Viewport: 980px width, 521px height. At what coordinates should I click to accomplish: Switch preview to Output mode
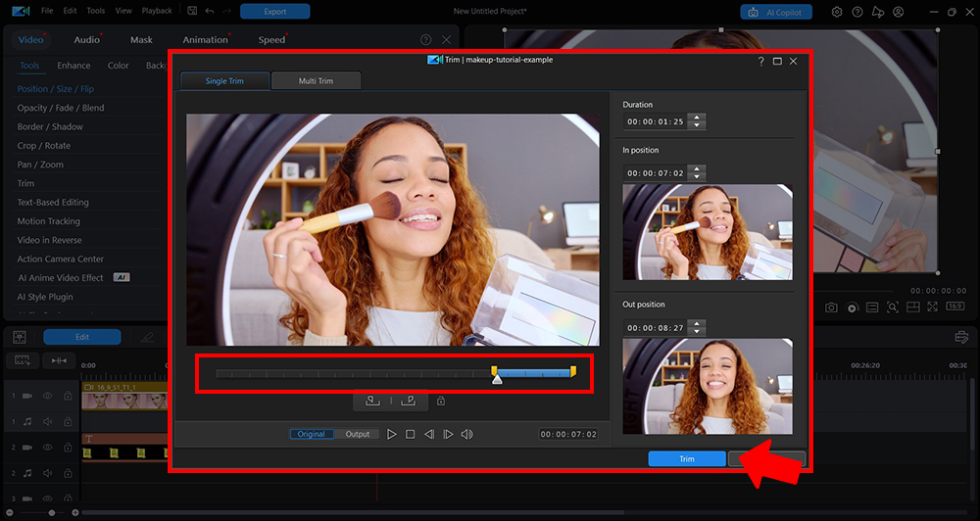[x=358, y=434]
